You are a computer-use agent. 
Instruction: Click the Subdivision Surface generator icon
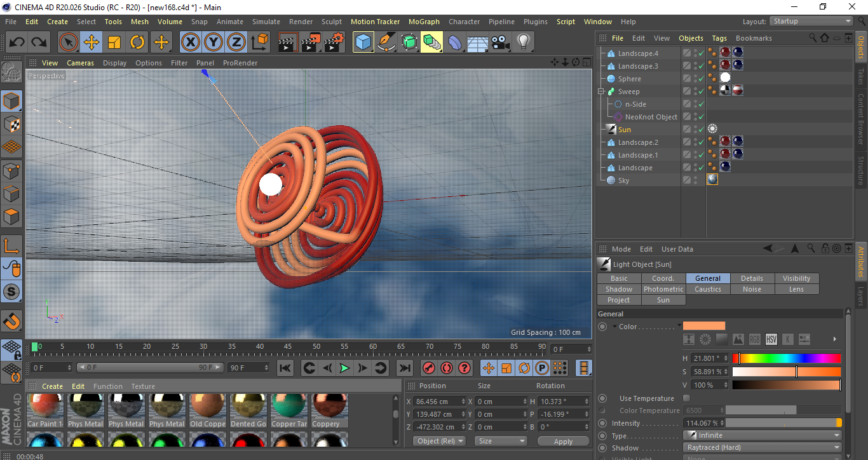click(x=409, y=43)
